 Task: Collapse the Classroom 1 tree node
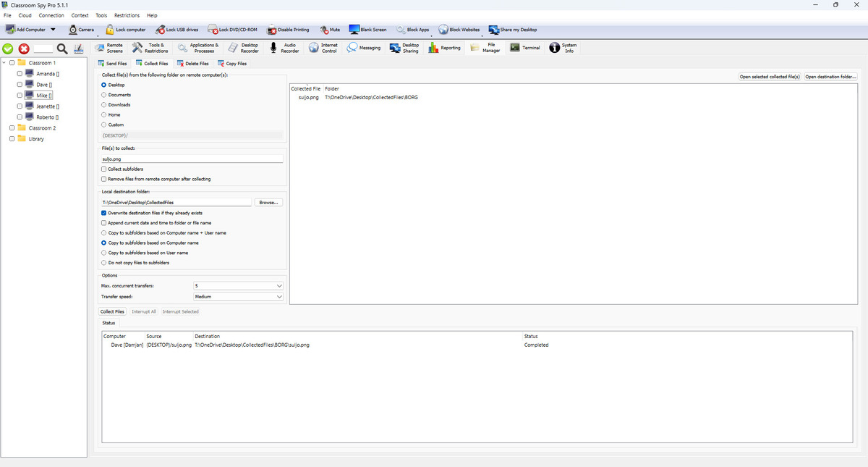[4, 63]
